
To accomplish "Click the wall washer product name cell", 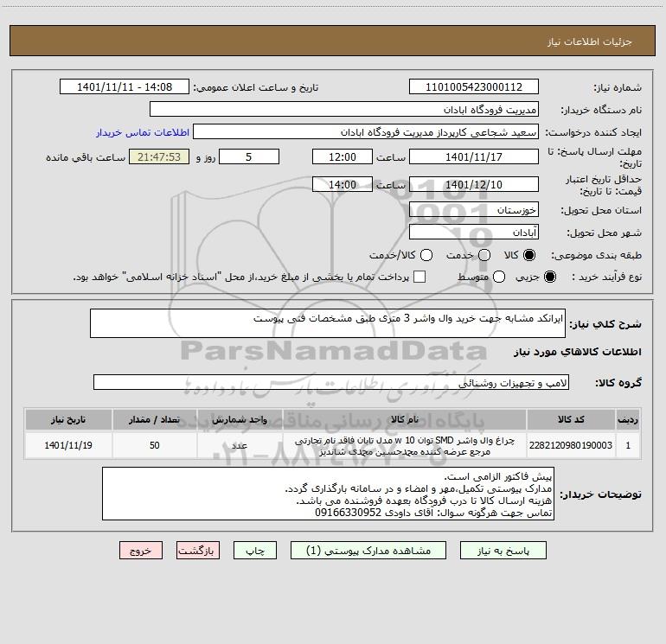I will pyautogui.click(x=405, y=445).
